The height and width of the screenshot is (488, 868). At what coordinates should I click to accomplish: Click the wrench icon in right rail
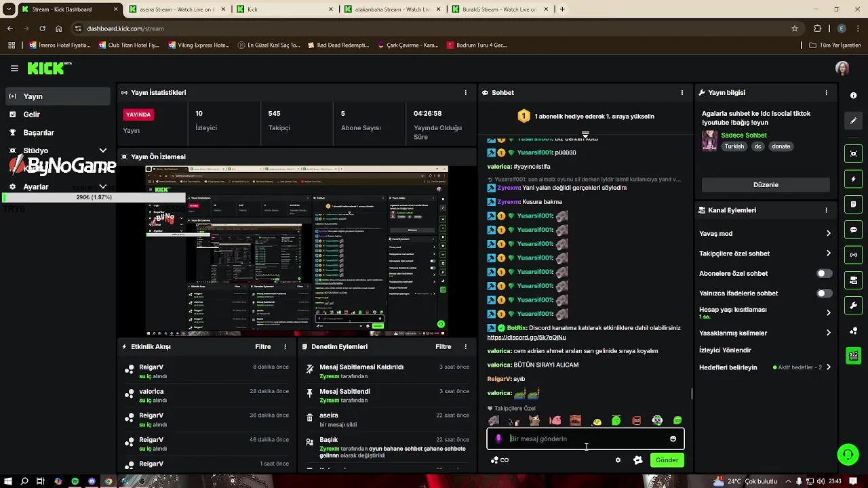point(853,305)
